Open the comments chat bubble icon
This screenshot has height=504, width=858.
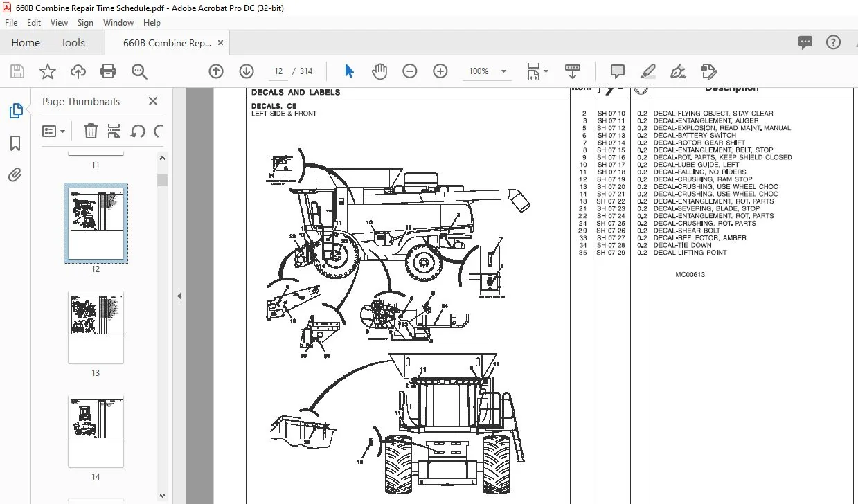click(805, 42)
